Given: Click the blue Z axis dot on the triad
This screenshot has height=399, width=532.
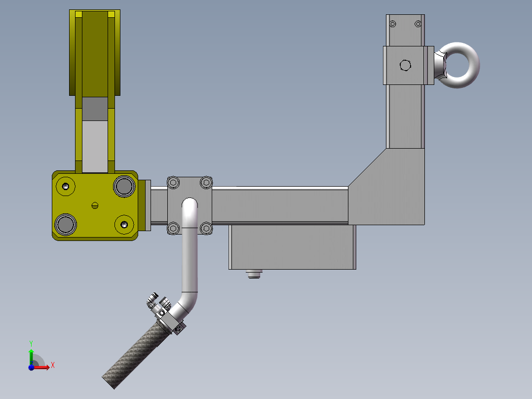Looking at the screenshot, I should [x=31, y=367].
